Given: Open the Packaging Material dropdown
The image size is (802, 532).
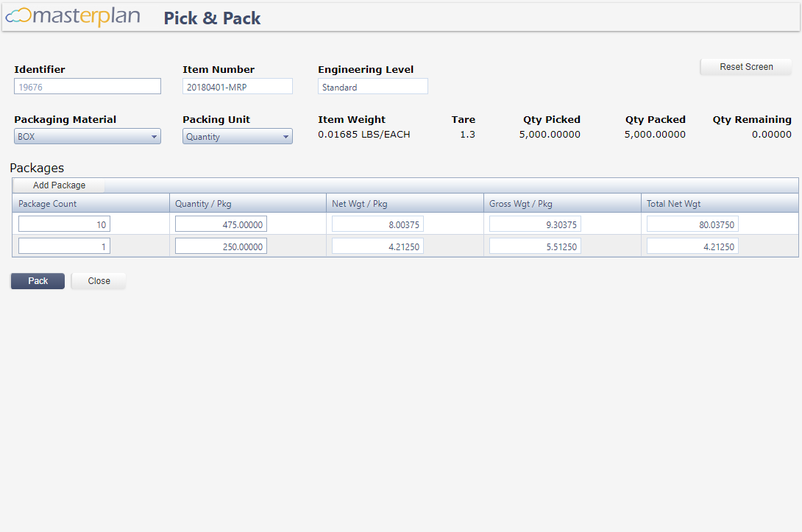Looking at the screenshot, I should click(88, 136).
